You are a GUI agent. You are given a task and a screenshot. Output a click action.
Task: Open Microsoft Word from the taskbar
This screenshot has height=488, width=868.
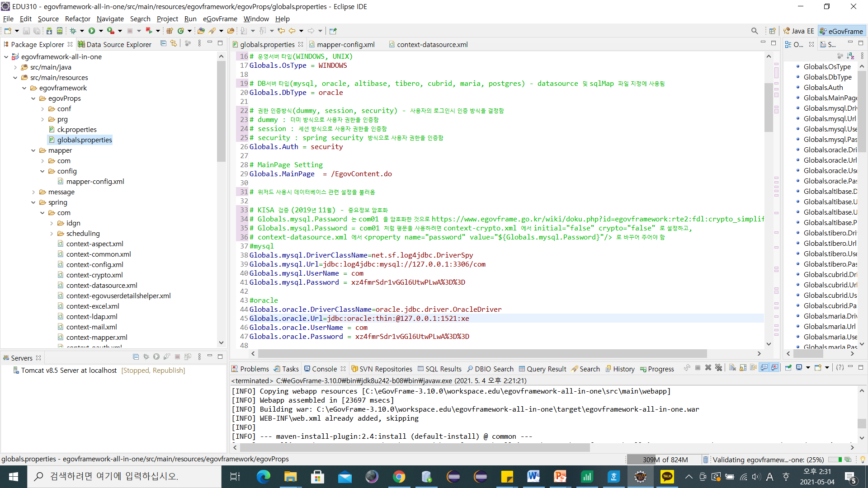pos(533,477)
